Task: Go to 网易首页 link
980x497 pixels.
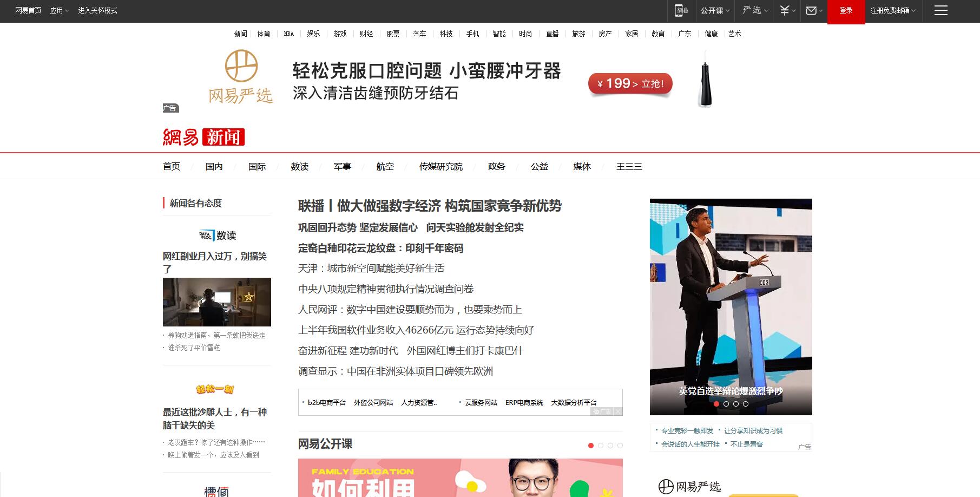Action: [28, 10]
